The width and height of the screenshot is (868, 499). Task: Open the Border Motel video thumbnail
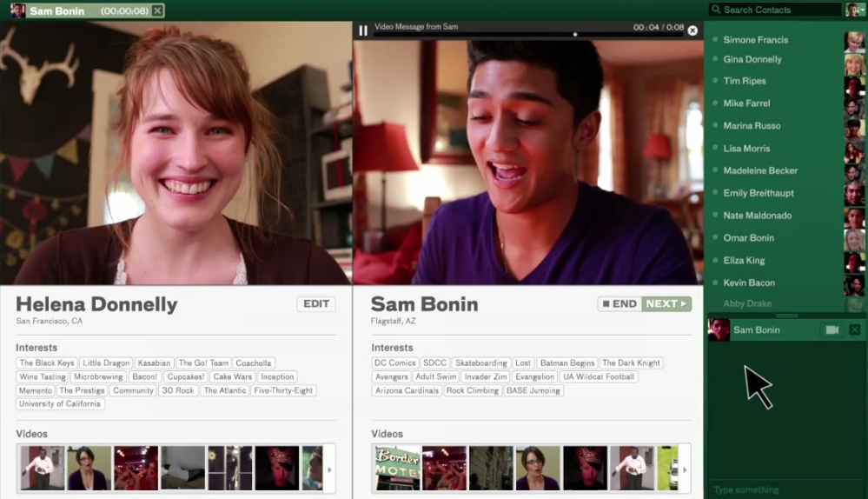[x=395, y=468]
